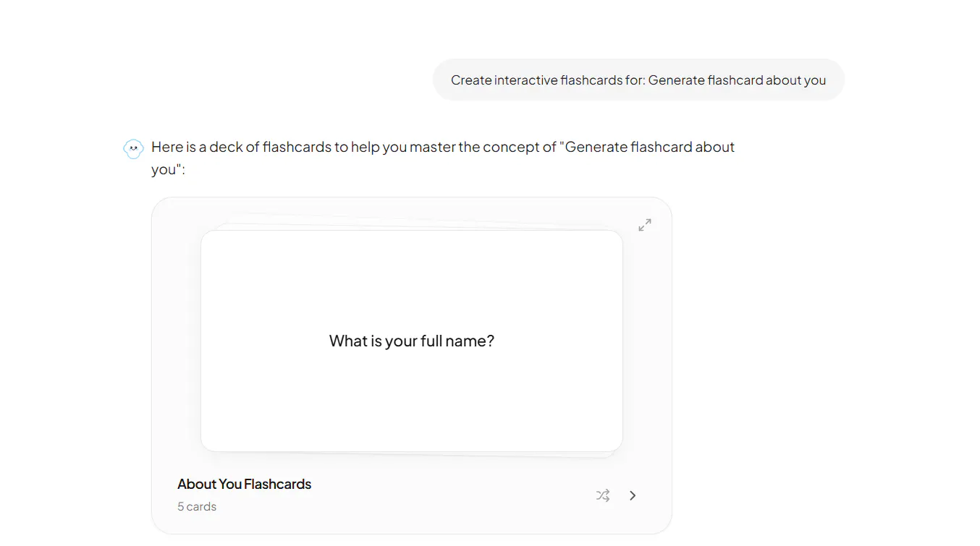Screen dimensions: 980x546
Task: Select the "What is your full name?" text
Action: pos(411,341)
